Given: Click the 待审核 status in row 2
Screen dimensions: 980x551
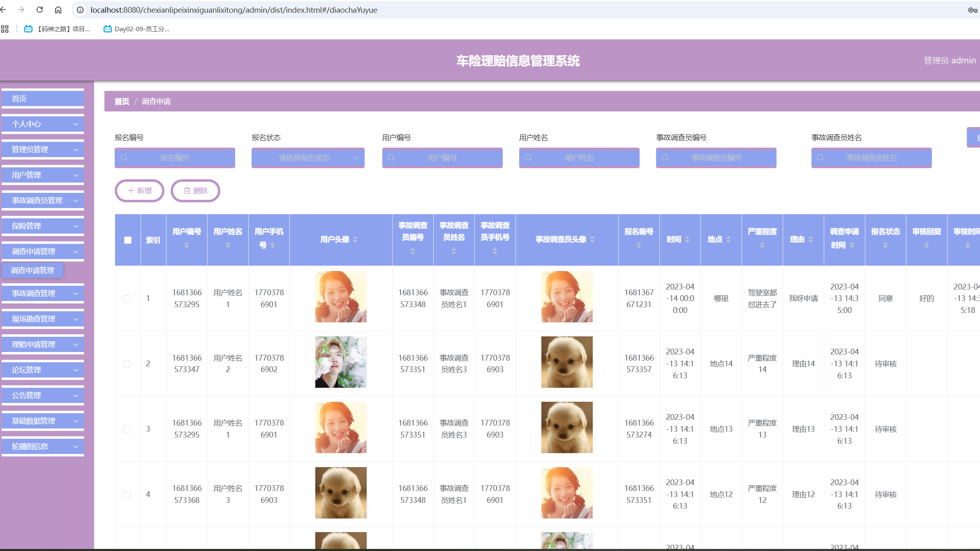Looking at the screenshot, I should click(885, 364).
